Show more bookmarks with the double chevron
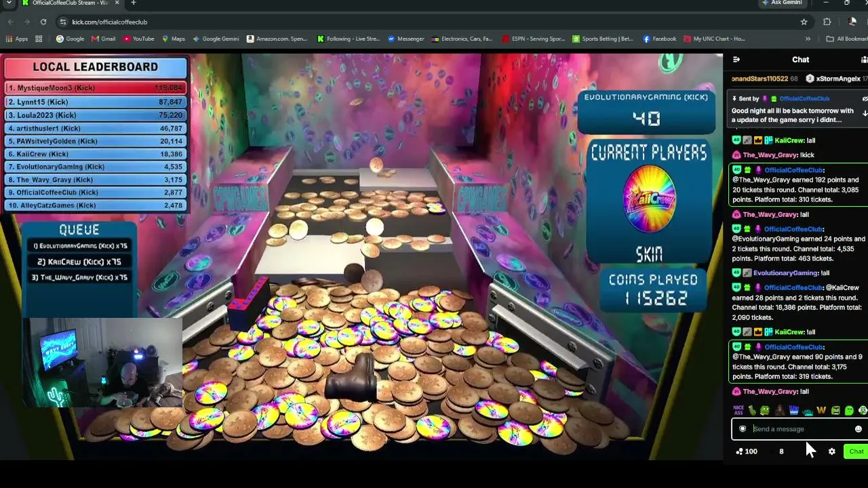The height and width of the screenshot is (488, 868). click(807, 39)
